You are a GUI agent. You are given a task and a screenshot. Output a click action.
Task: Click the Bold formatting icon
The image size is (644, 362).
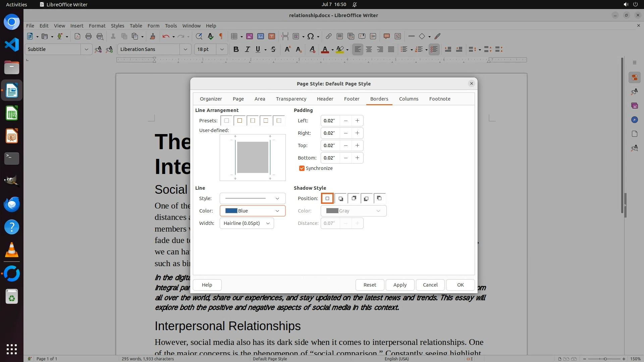[236, 49]
